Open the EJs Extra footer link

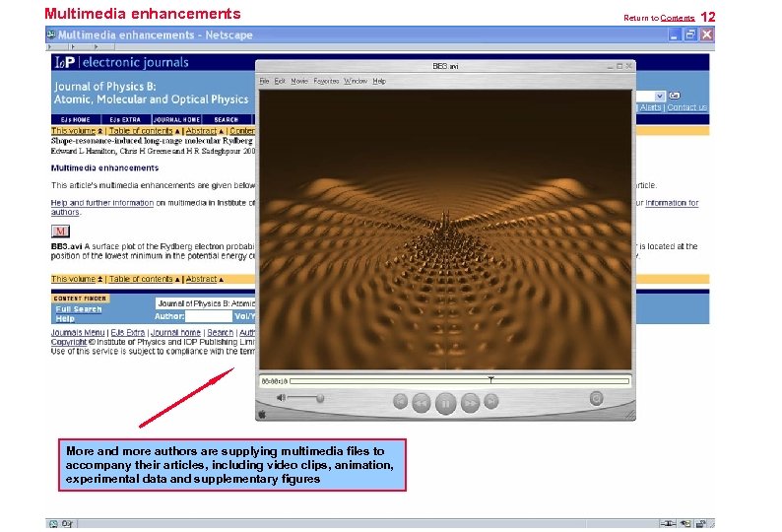(128, 332)
